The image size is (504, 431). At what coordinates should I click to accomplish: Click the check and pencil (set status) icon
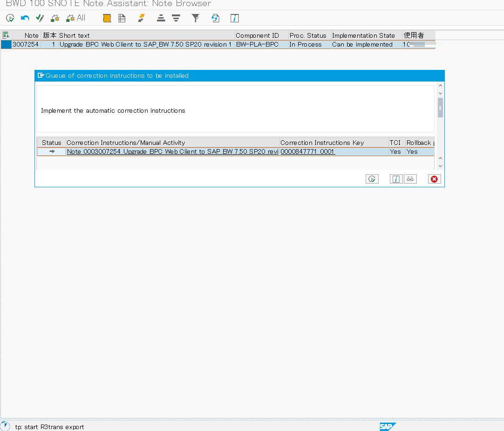[40, 18]
